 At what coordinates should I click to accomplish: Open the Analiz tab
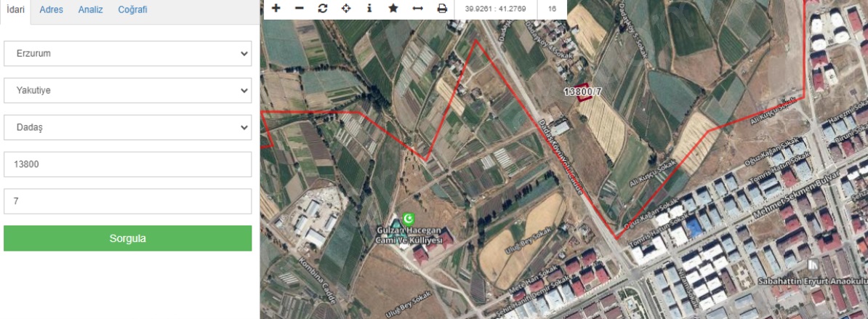click(90, 10)
